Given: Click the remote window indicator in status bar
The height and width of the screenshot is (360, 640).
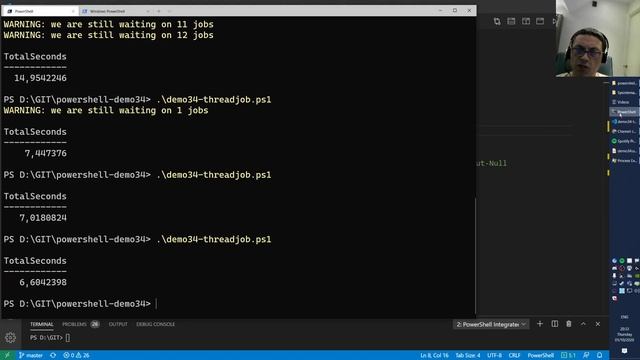Looking at the screenshot, I should pyautogui.click(x=7, y=355).
